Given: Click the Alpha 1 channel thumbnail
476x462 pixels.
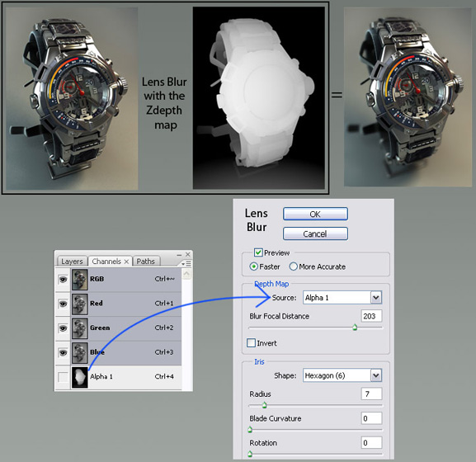Looking at the screenshot, I should pos(79,377).
